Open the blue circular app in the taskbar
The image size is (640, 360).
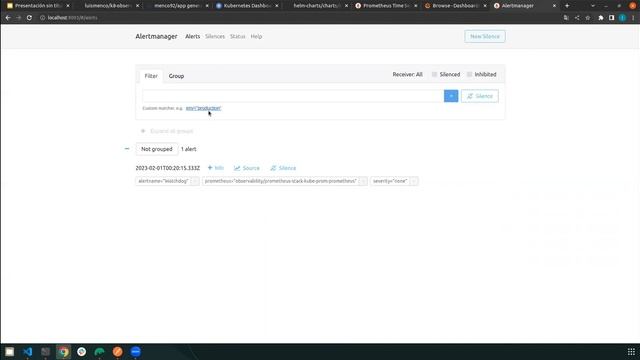pos(136,351)
